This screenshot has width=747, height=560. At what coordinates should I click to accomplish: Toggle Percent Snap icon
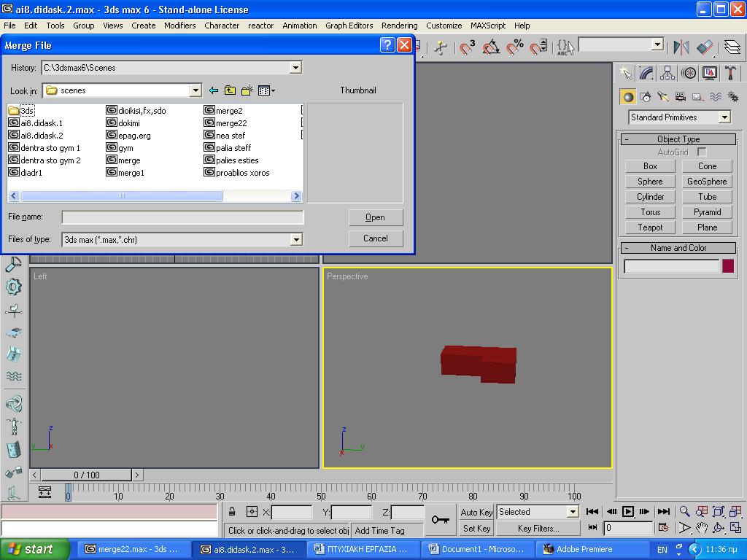pyautogui.click(x=514, y=47)
